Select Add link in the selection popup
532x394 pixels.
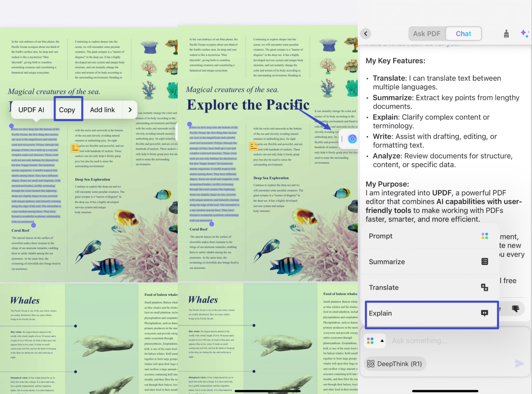click(102, 110)
